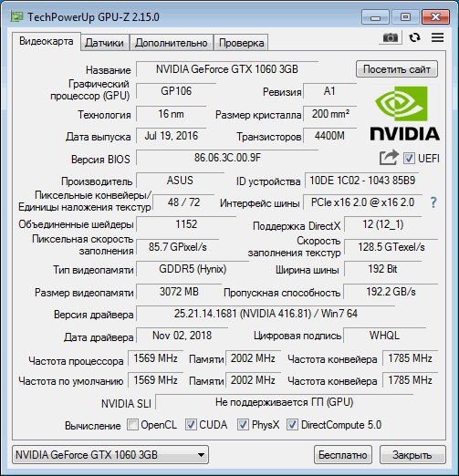Click the Посетить сайт button
This screenshot has height=476, width=459.
397,69
